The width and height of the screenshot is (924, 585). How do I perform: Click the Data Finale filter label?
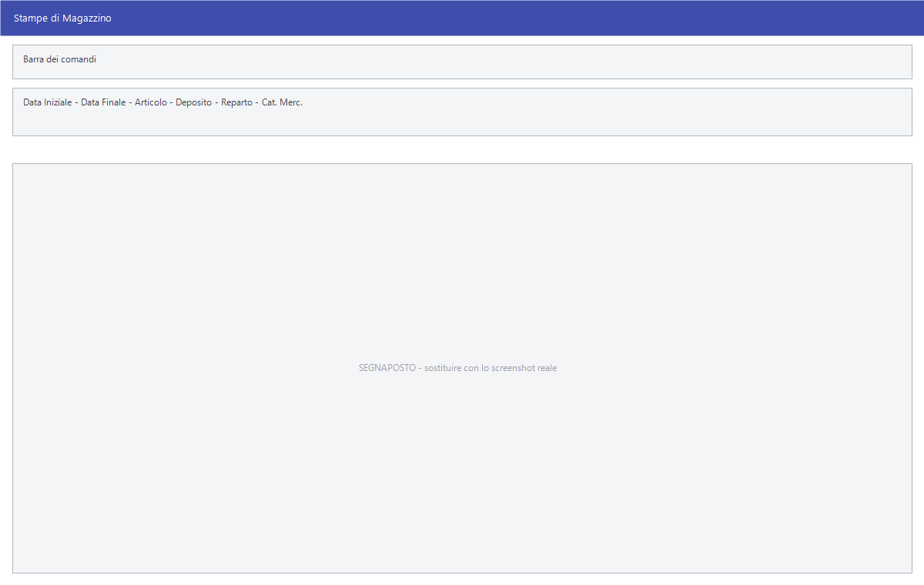pyautogui.click(x=103, y=102)
